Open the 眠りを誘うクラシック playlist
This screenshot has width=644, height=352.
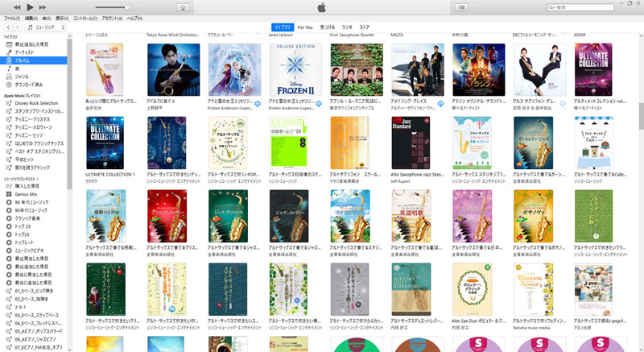33,168
